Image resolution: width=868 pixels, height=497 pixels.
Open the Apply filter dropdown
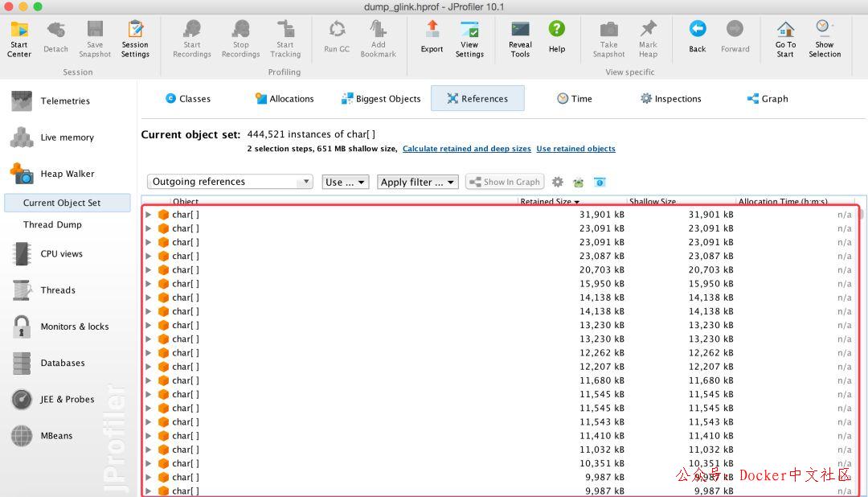click(418, 182)
